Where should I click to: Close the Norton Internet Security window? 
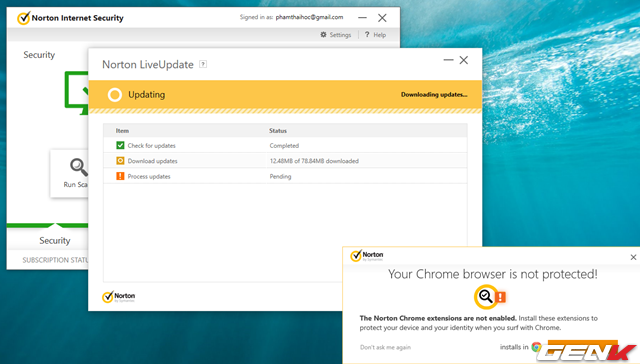point(382,18)
